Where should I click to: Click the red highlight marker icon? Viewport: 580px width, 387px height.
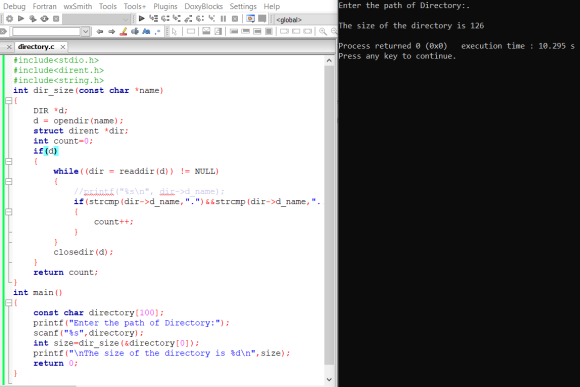[x=123, y=31]
